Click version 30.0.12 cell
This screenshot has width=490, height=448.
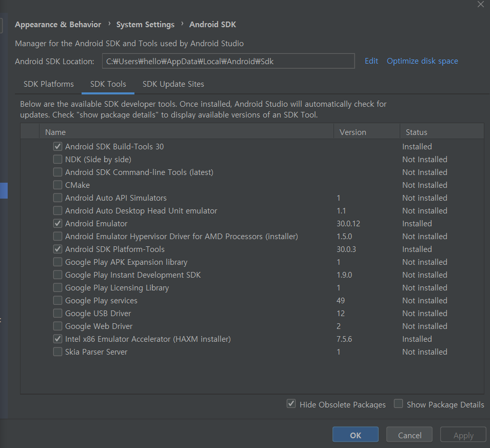(x=348, y=224)
